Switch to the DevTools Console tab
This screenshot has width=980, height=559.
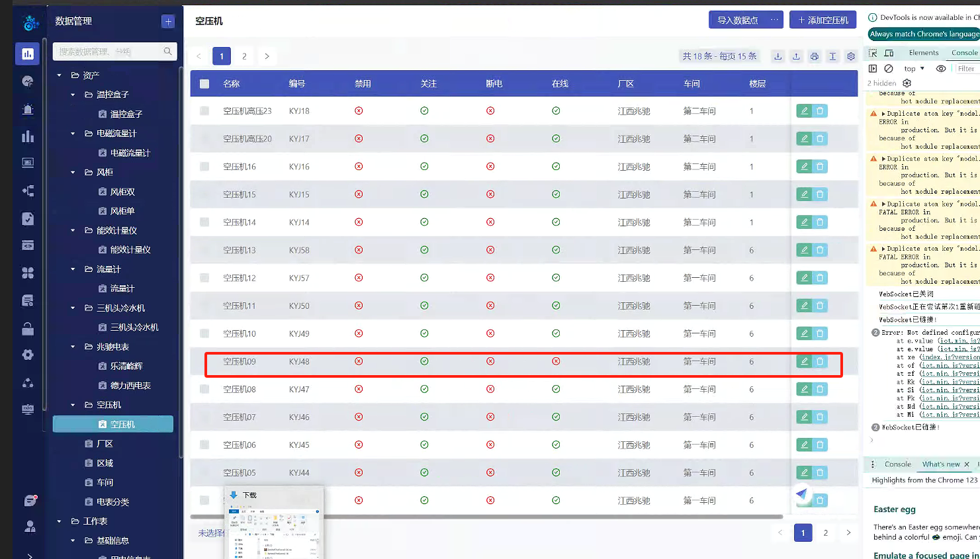coord(964,53)
